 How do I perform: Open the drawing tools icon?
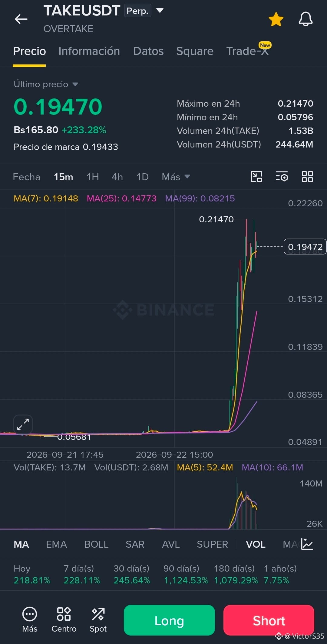tap(256, 177)
